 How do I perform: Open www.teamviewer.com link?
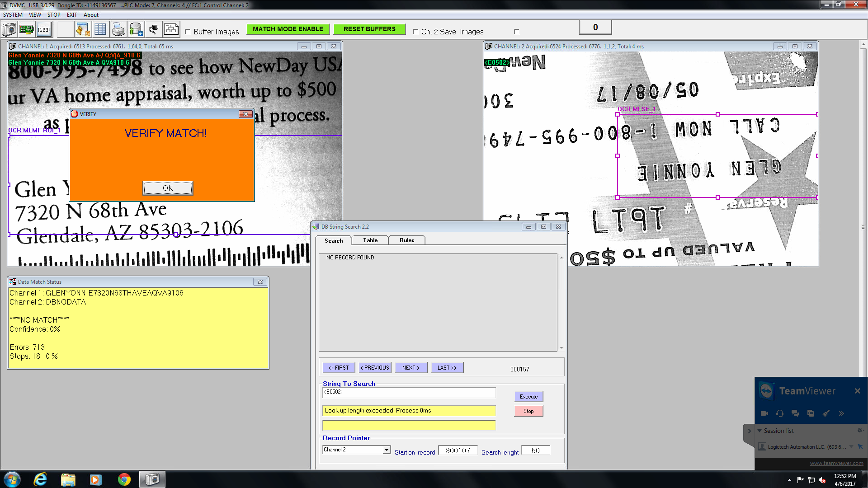click(836, 463)
